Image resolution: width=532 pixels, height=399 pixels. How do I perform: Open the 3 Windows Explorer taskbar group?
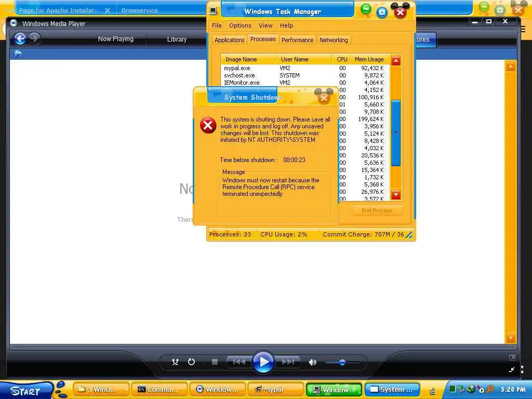pos(101,390)
